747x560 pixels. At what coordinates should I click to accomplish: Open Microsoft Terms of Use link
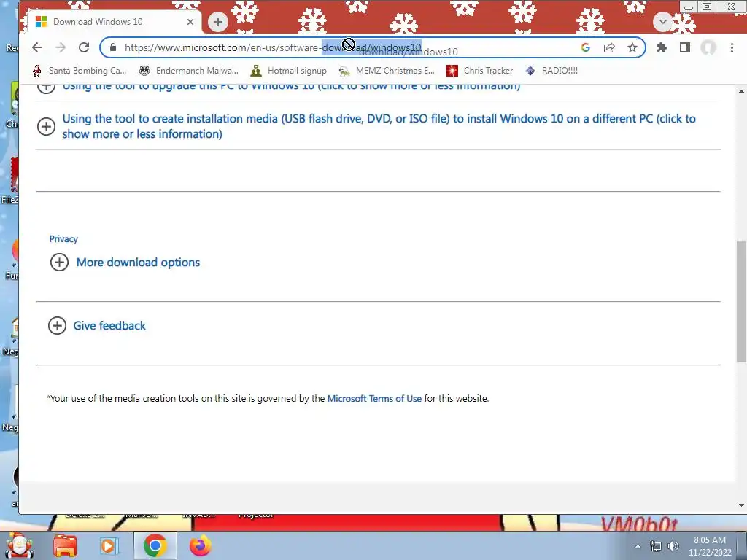374,399
